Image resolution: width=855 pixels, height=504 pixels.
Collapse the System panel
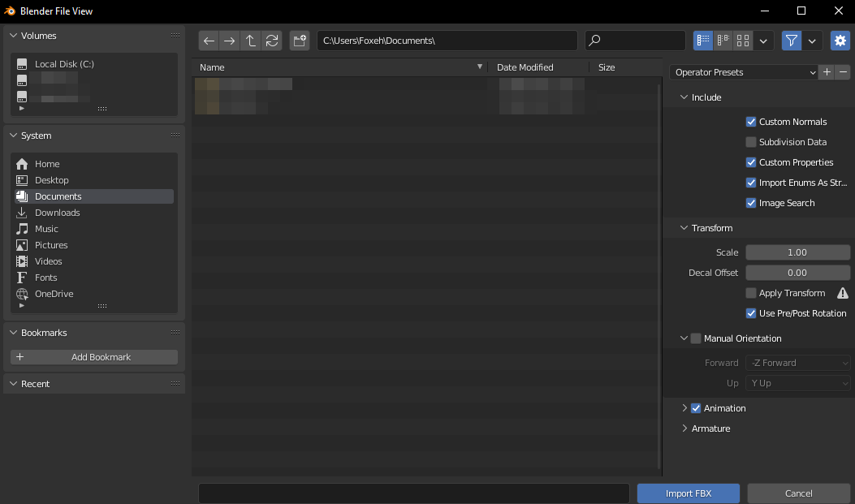[14, 136]
